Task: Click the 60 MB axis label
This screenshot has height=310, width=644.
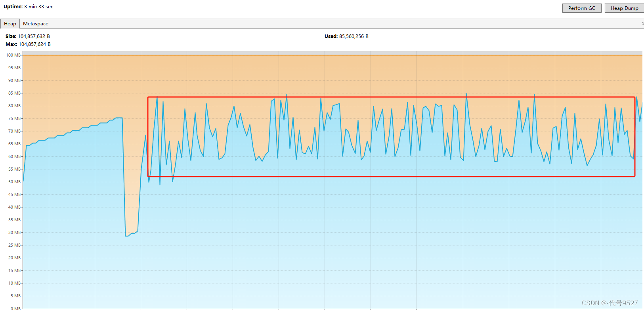Action: coord(14,156)
